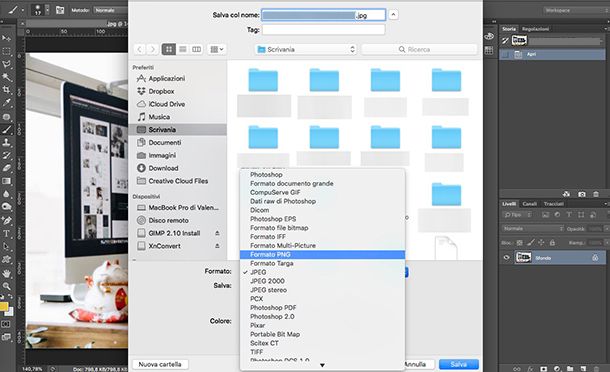Click the Tag input field
The width and height of the screenshot is (610, 372).
point(323,30)
